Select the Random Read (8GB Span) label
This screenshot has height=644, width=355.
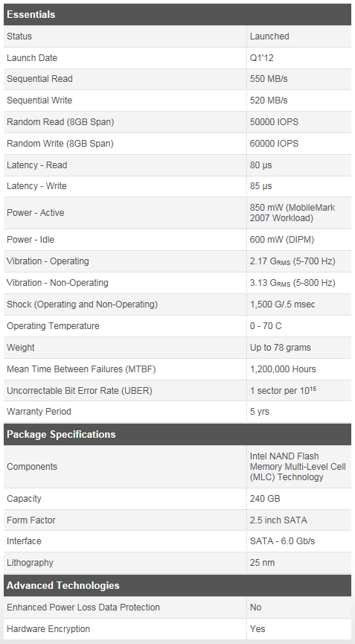pyautogui.click(x=60, y=122)
